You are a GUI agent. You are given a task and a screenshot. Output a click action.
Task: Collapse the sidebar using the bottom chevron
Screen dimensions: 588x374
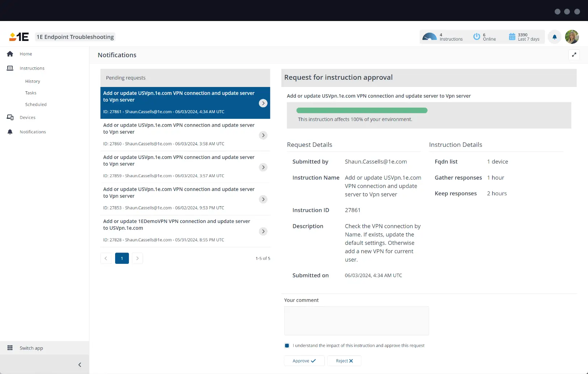coord(80,365)
